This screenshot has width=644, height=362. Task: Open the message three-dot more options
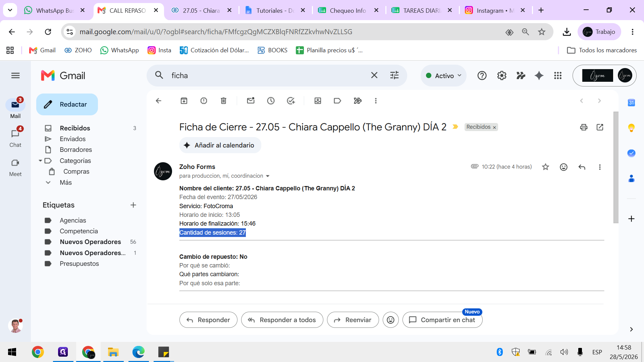[600, 167]
